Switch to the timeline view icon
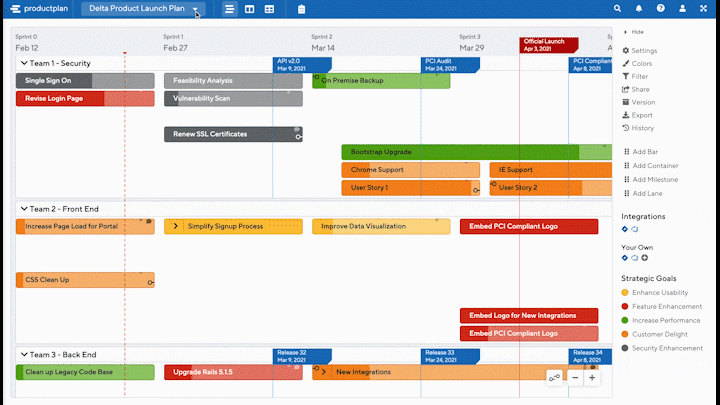 (x=230, y=9)
